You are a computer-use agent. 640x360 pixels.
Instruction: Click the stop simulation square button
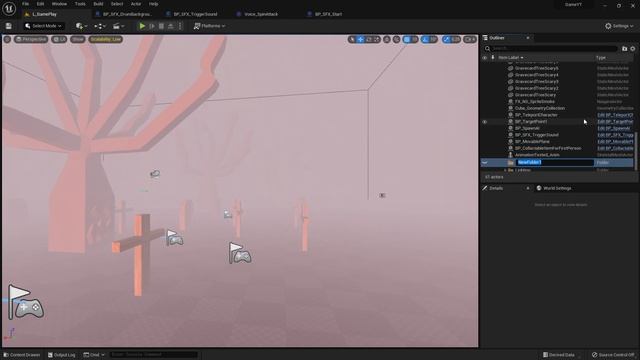[161, 26]
